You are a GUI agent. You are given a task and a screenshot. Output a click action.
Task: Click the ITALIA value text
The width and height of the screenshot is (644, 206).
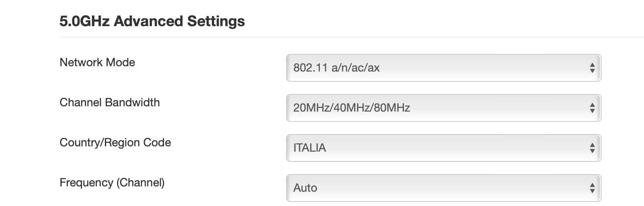[309, 148]
